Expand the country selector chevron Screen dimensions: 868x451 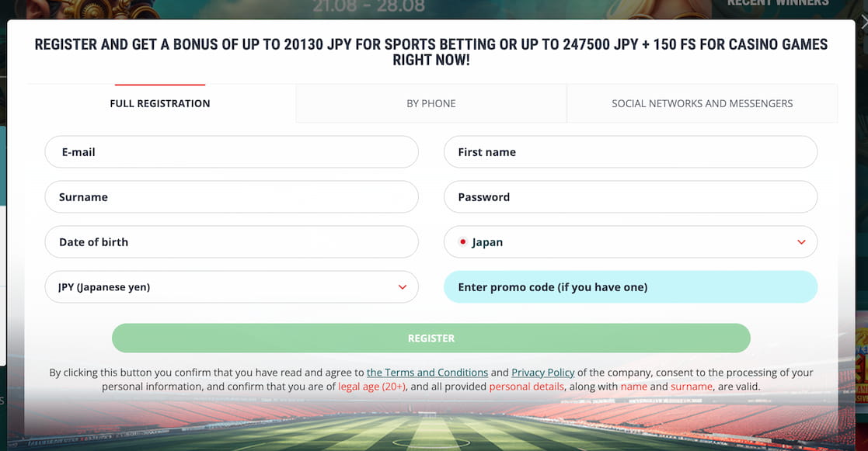[802, 241]
